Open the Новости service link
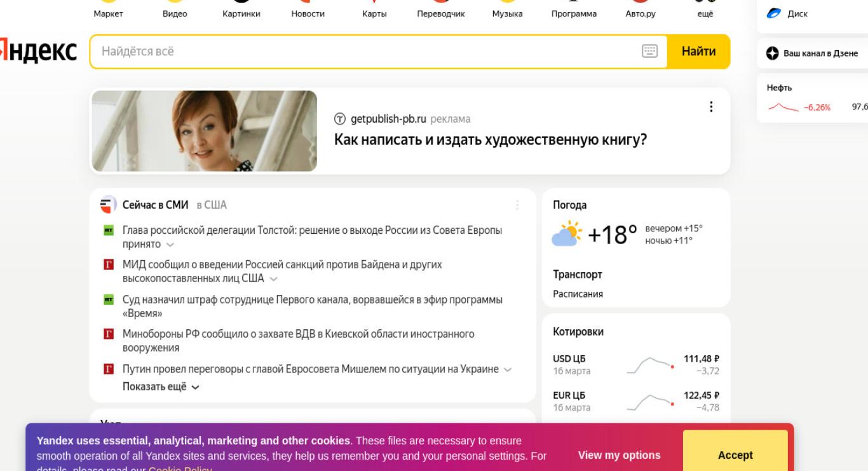The image size is (868, 471). pos(308,14)
